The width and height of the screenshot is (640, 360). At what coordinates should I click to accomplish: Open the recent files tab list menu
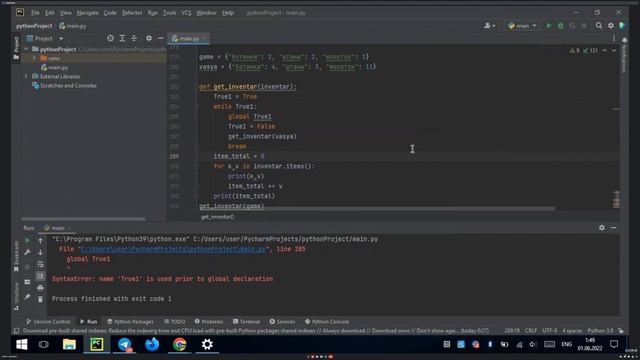(613, 38)
